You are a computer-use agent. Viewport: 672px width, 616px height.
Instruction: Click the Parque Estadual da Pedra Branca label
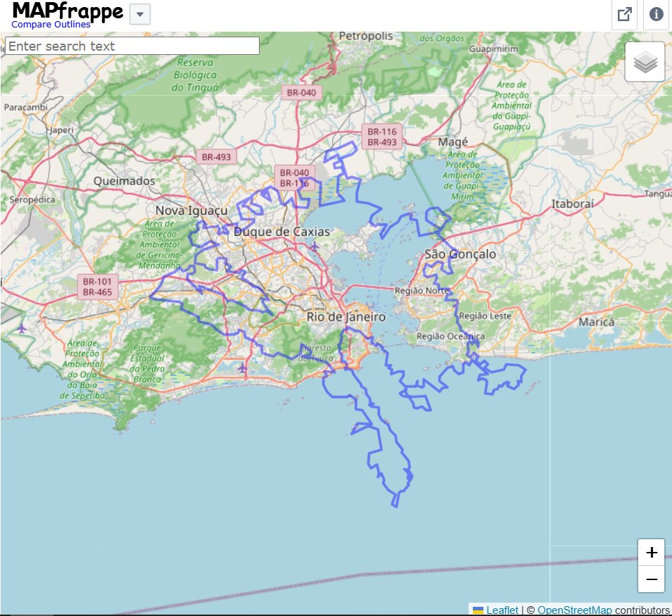coord(148,363)
